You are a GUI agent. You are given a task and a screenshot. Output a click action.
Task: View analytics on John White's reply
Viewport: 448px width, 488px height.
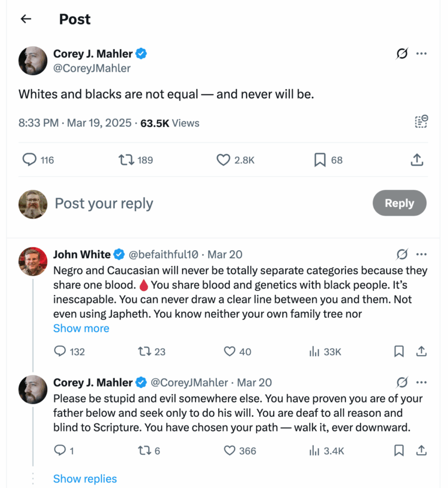coord(315,352)
